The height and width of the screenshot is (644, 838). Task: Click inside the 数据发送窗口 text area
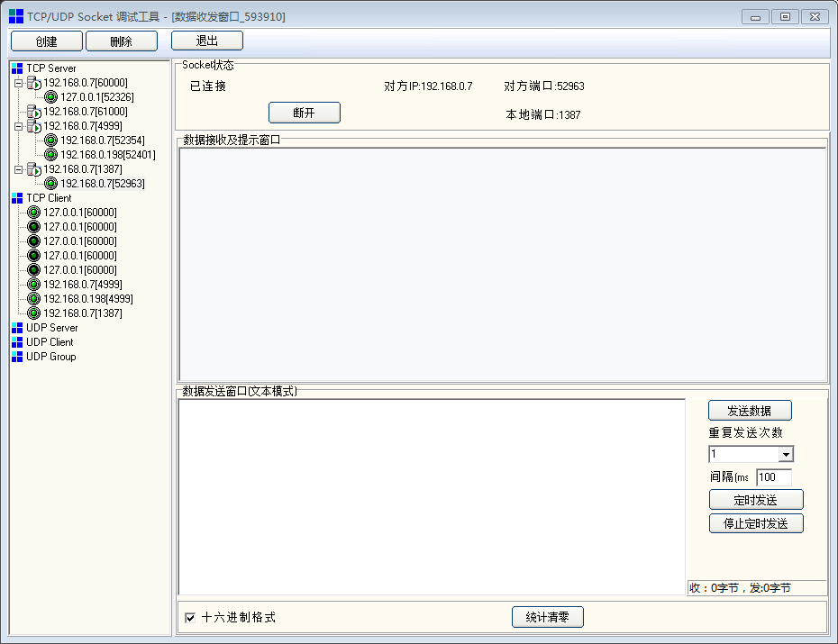click(432, 496)
